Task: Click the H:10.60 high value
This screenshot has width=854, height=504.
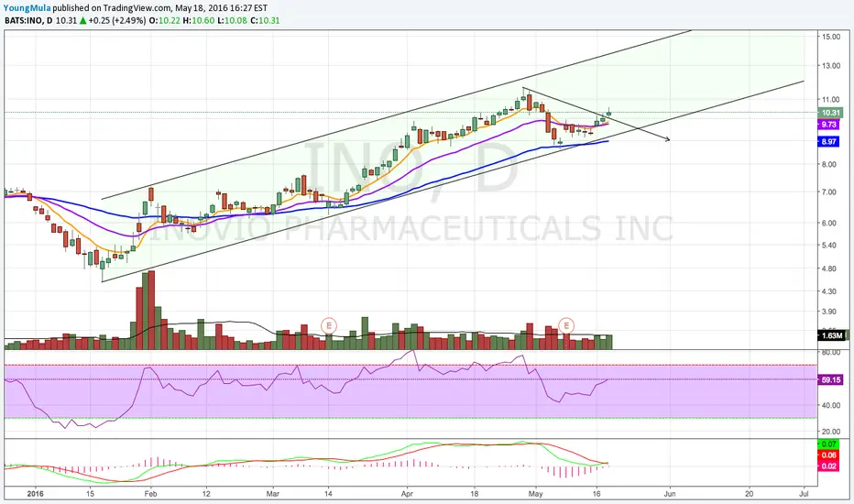Action: tap(199, 21)
